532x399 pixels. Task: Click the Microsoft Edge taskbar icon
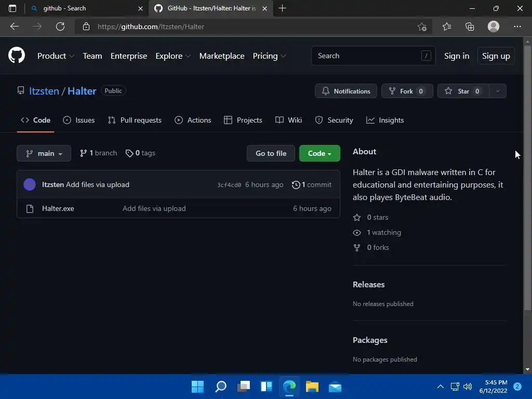[x=289, y=387]
